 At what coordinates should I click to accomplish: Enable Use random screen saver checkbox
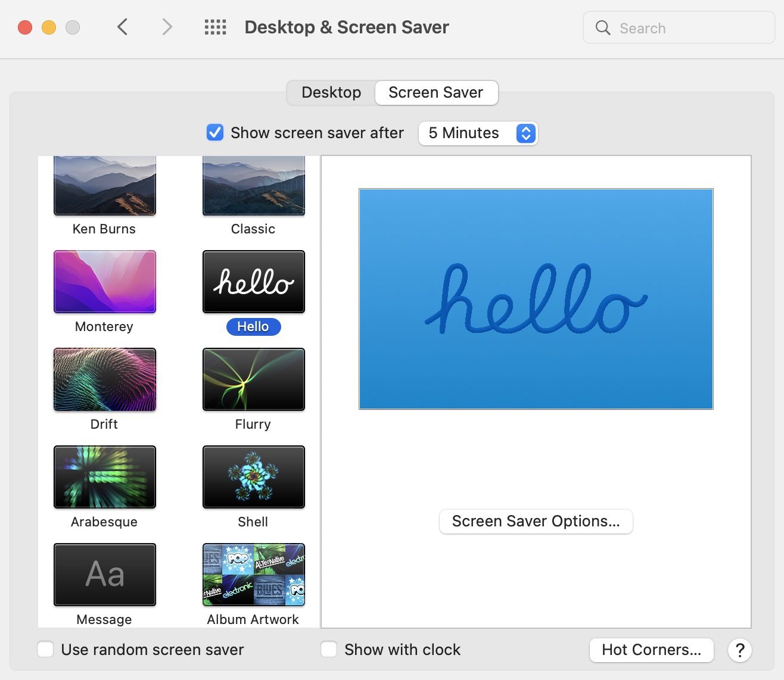pos(46,649)
